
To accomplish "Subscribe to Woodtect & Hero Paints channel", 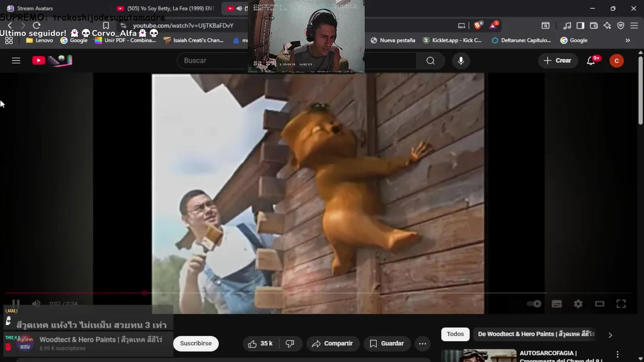I will point(196,343).
